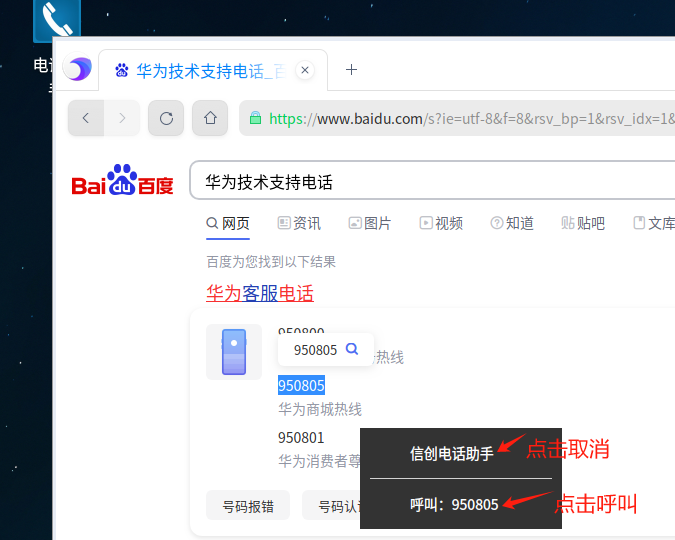Click 呼叫：950805 to dial
Screen dimensions: 675x540
coord(454,504)
